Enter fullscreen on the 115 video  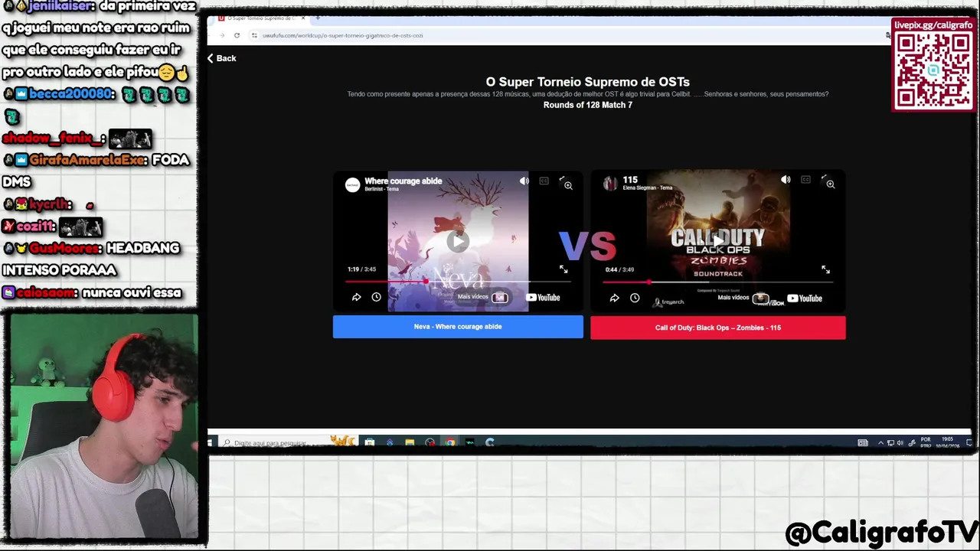point(825,269)
